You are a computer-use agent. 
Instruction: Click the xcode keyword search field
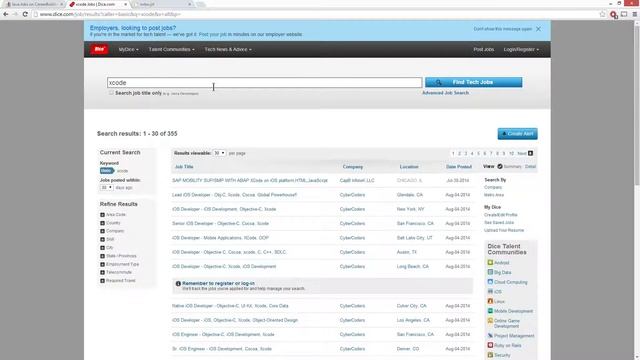[x=264, y=82]
